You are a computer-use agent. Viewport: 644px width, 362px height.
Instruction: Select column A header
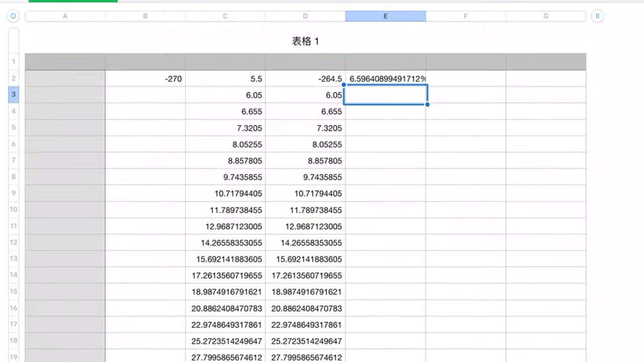(x=65, y=17)
